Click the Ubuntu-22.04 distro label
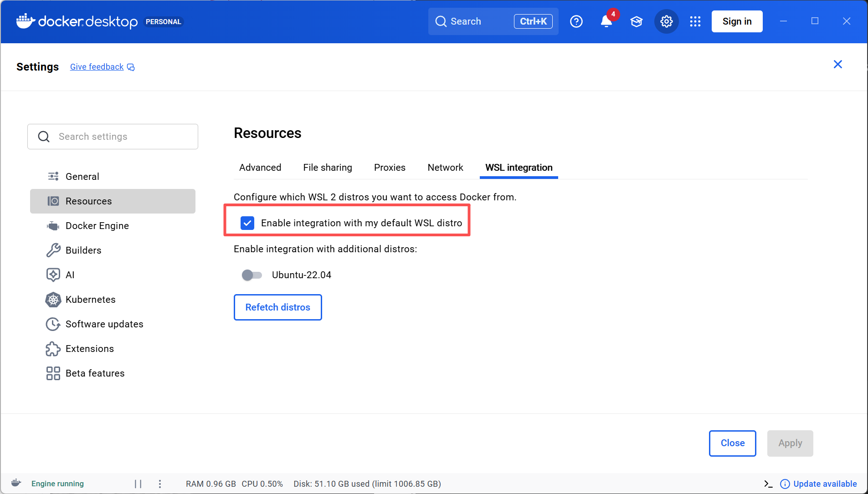 coord(302,275)
